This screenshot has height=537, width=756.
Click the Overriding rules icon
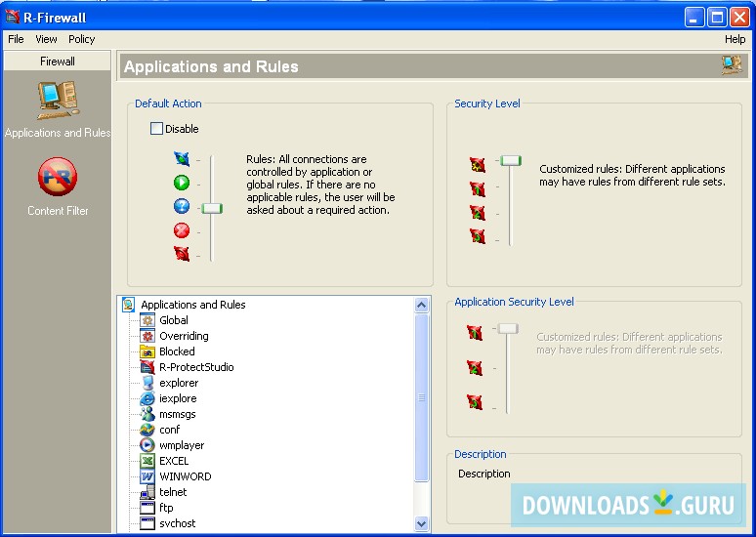coord(147,336)
